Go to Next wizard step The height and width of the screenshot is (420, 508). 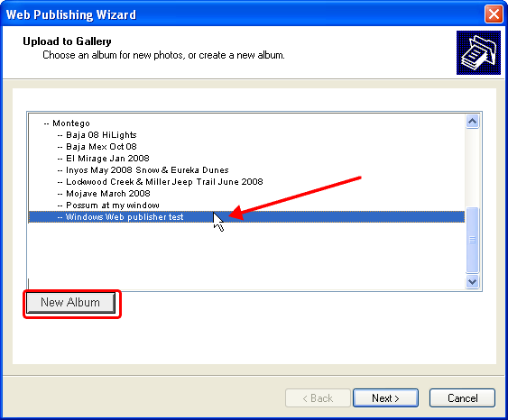pos(385,398)
